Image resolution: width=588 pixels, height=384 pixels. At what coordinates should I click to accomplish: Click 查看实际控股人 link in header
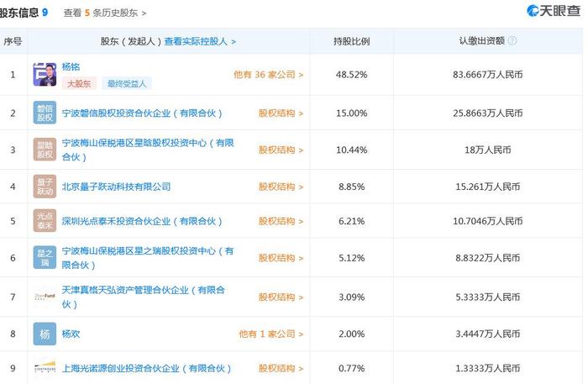click(200, 41)
